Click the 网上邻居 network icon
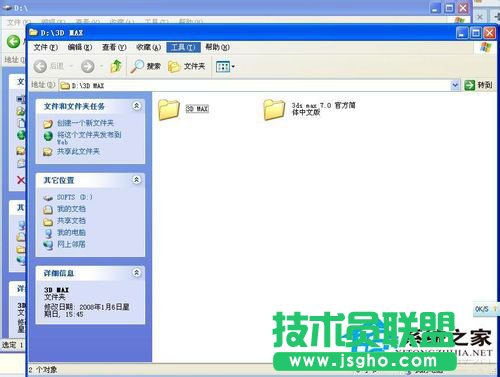500x377 pixels. (x=49, y=245)
